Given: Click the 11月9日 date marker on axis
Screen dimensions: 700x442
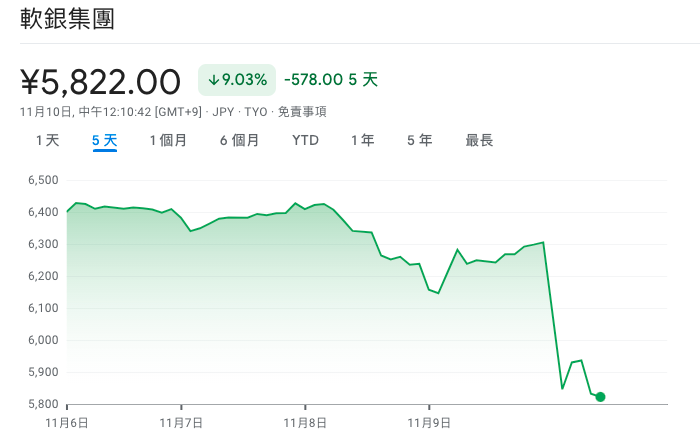Looking at the screenshot, I should (x=429, y=423).
